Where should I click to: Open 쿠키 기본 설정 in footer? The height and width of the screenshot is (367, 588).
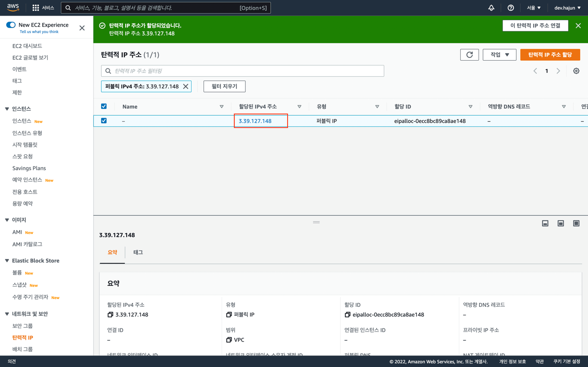567,361
